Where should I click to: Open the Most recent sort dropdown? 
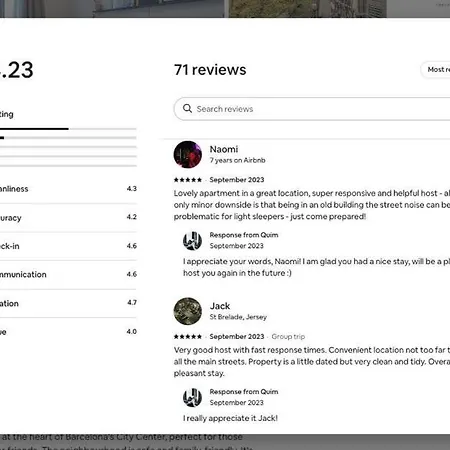(435, 70)
